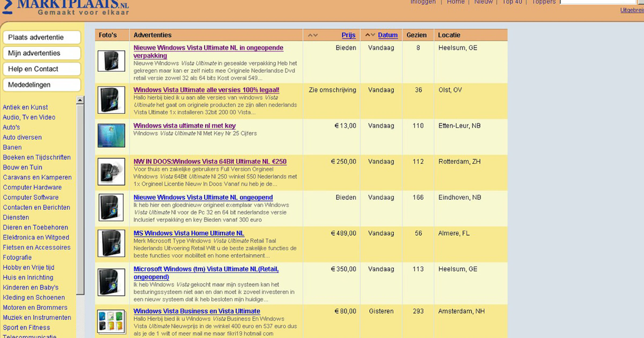Open Mededelingen page
The width and height of the screenshot is (644, 338).
tap(42, 85)
